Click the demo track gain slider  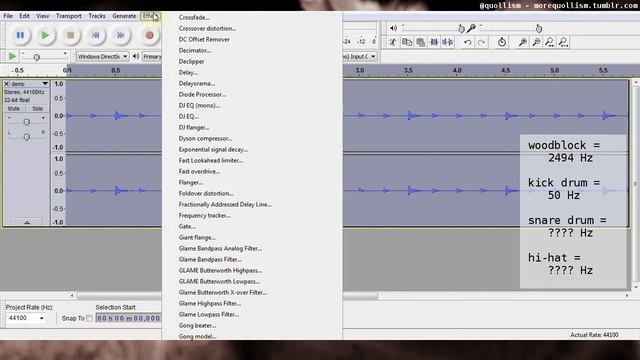tap(27, 122)
